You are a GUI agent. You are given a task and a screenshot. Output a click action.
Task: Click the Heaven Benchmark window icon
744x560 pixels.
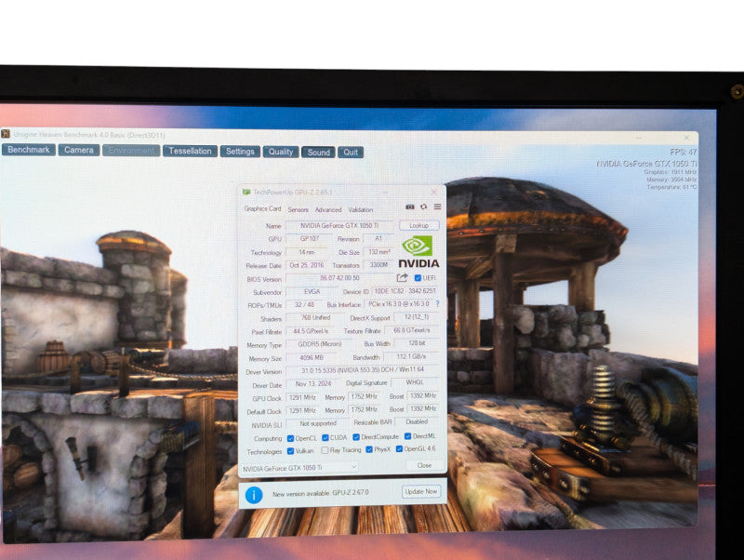(x=6, y=134)
